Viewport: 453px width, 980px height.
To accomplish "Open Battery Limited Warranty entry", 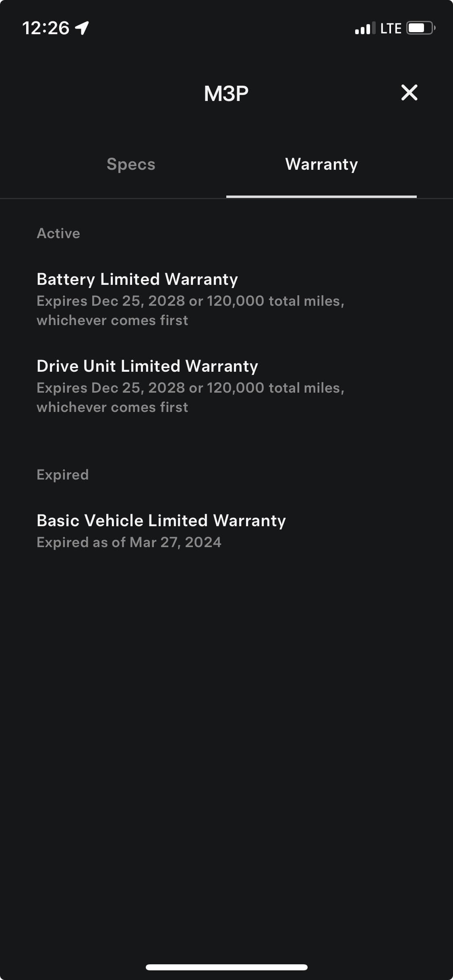I will click(x=137, y=279).
